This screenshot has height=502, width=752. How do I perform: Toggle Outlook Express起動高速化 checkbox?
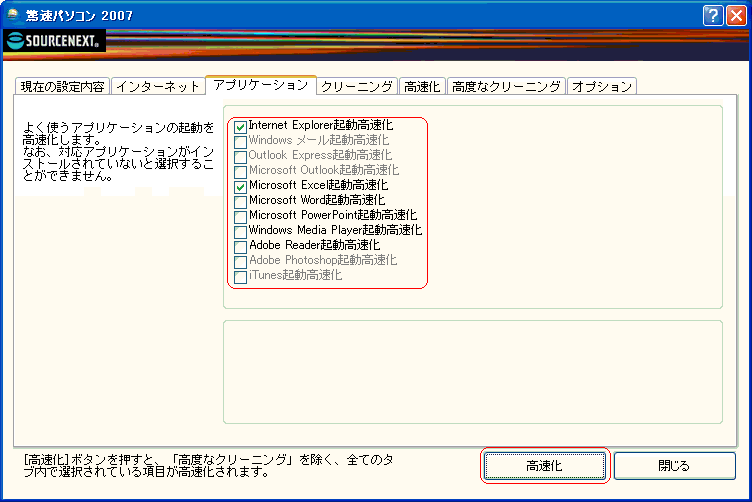coord(240,157)
